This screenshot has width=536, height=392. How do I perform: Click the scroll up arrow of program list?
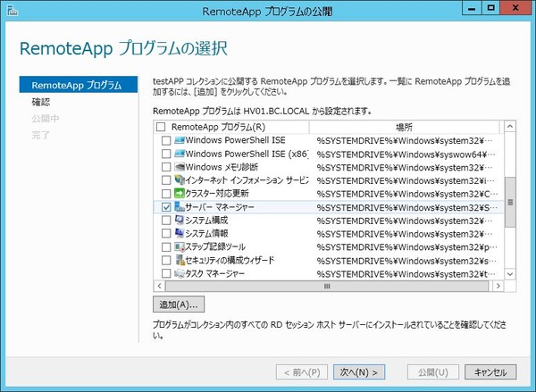[510, 127]
